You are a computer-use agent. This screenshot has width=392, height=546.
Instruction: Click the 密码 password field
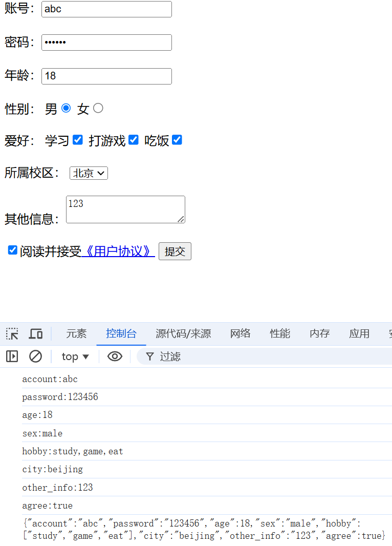[x=106, y=43]
